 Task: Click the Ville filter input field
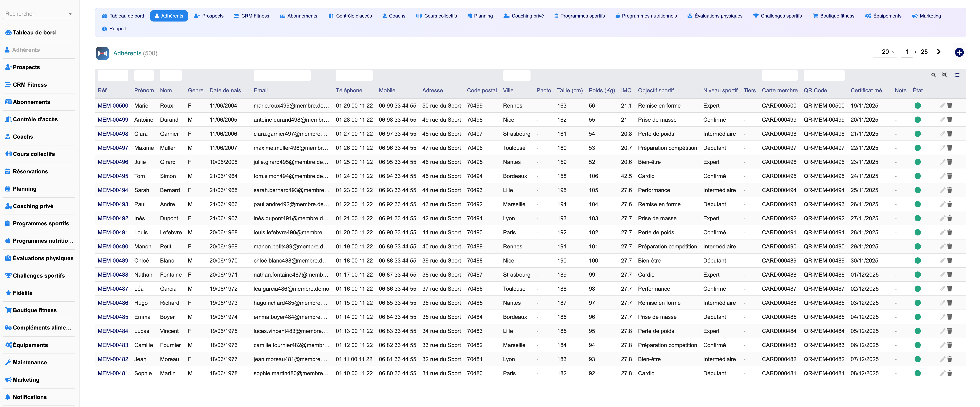516,75
